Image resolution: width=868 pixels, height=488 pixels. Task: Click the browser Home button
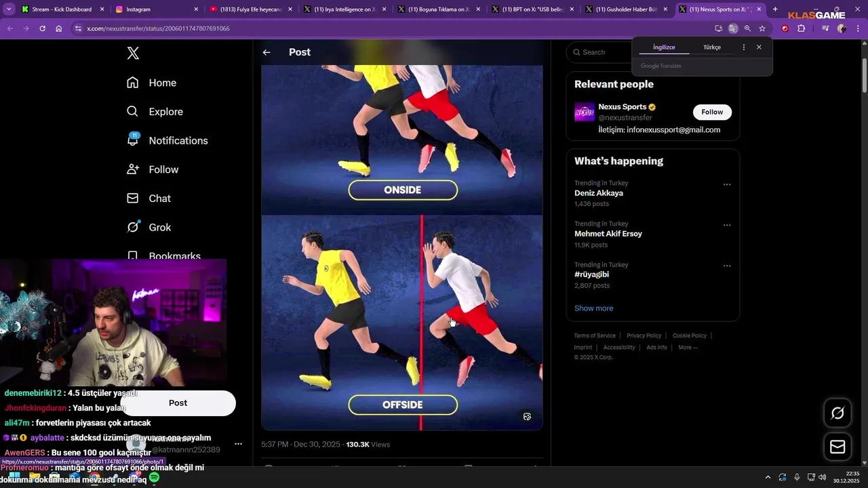pos(58,28)
